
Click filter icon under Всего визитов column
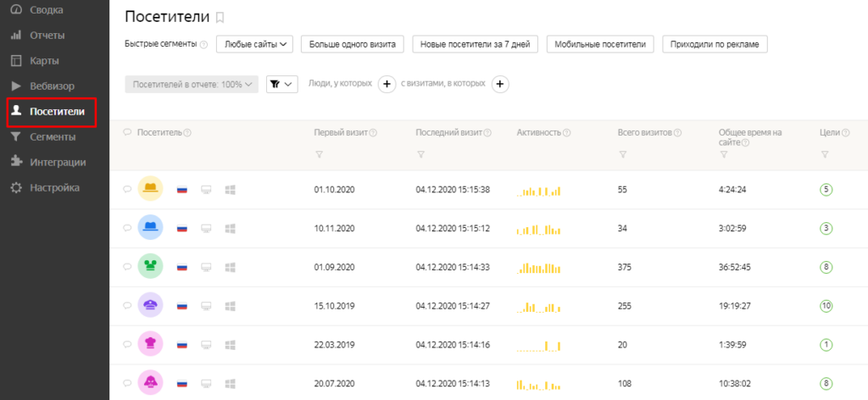(623, 154)
